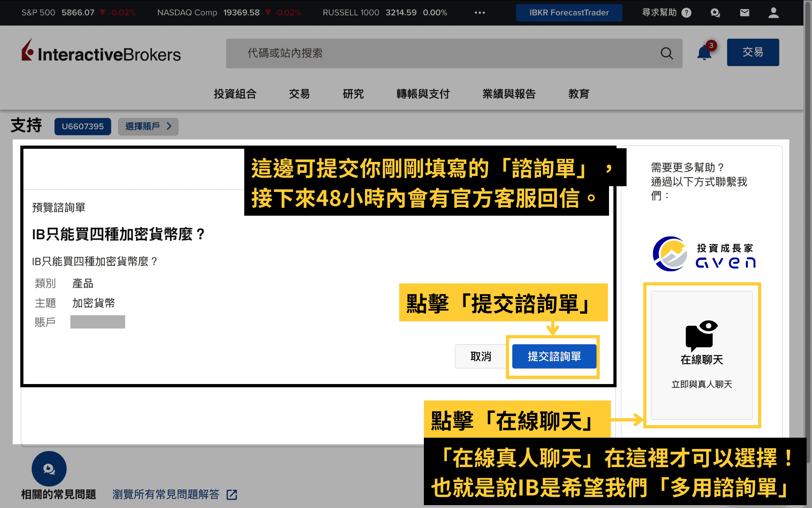Expand the three-dot ticker overflow menu

[x=480, y=13]
